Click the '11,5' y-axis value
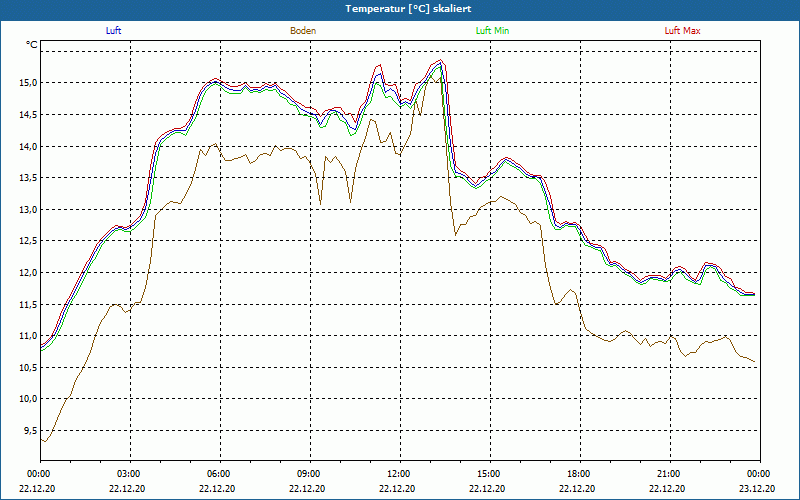The width and height of the screenshot is (800, 500). [29, 305]
